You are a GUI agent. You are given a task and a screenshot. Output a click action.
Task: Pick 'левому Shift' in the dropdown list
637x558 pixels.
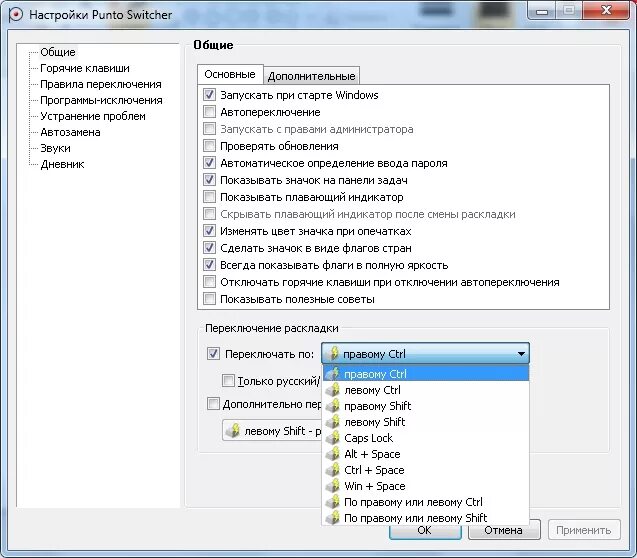tap(425, 422)
